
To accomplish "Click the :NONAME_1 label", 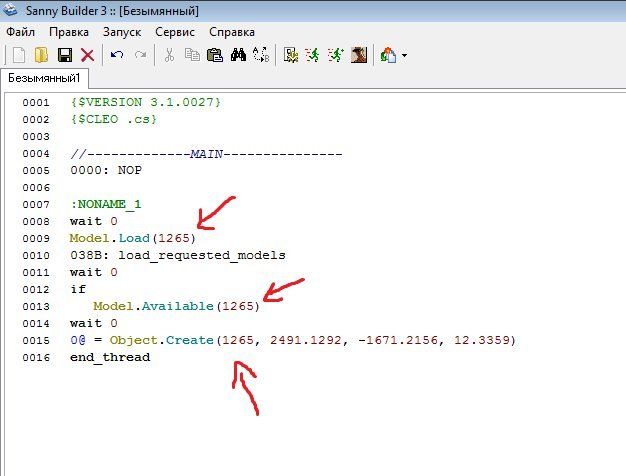I will click(x=106, y=204).
